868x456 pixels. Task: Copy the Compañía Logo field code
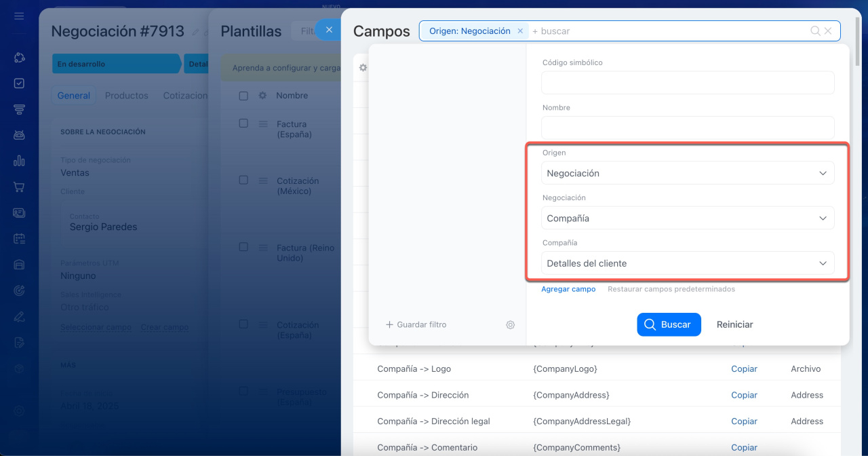tap(744, 369)
